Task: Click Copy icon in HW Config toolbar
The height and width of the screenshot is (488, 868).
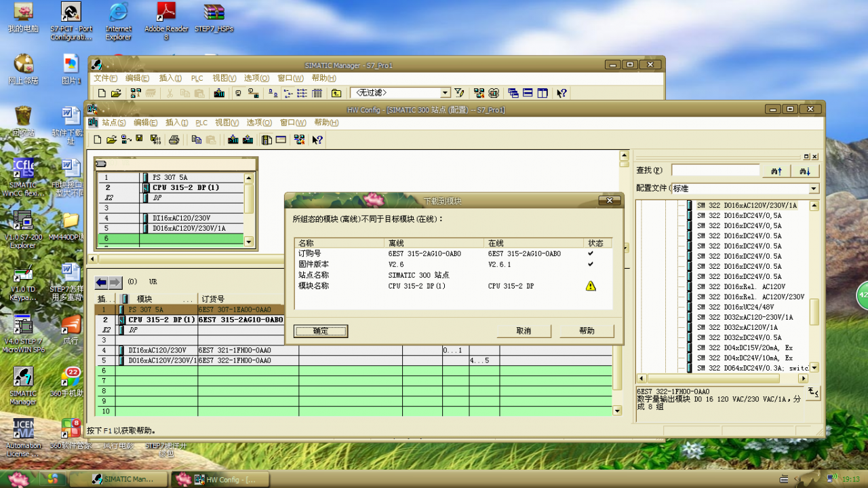Action: pos(197,140)
